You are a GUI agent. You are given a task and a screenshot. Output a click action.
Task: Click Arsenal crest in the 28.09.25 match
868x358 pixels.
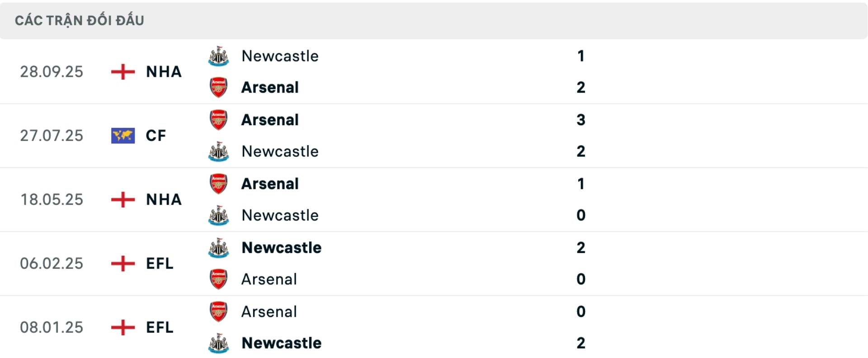[x=218, y=87]
